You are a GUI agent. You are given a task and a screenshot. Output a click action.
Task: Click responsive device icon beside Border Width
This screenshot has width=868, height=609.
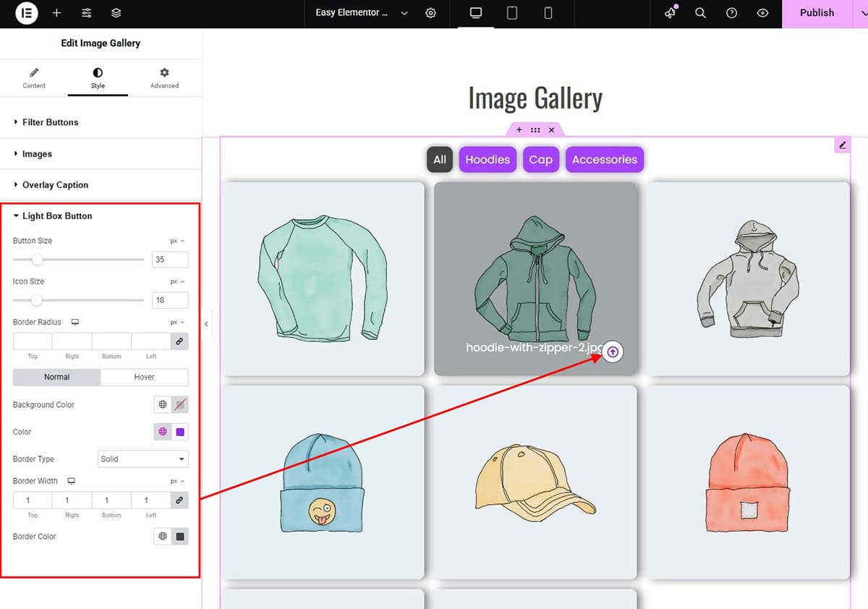click(71, 481)
